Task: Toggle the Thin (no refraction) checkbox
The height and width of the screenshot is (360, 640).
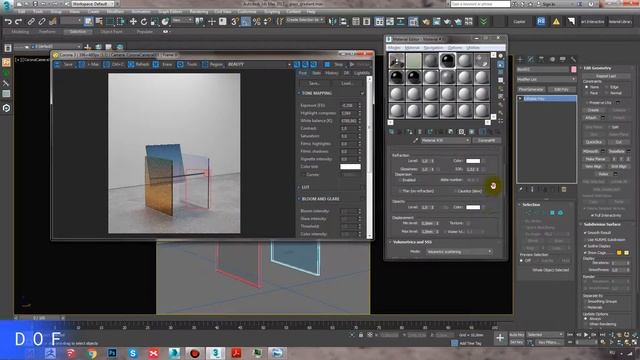Action: click(x=400, y=191)
